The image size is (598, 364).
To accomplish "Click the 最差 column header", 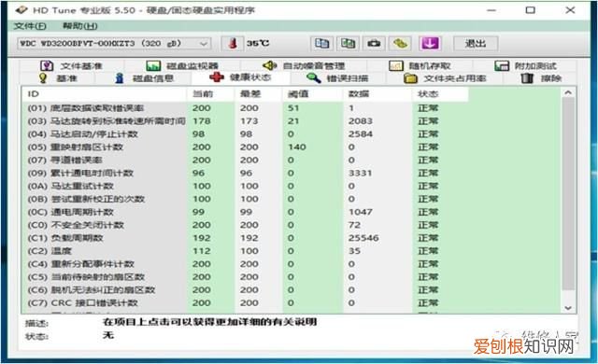I will tap(258, 94).
